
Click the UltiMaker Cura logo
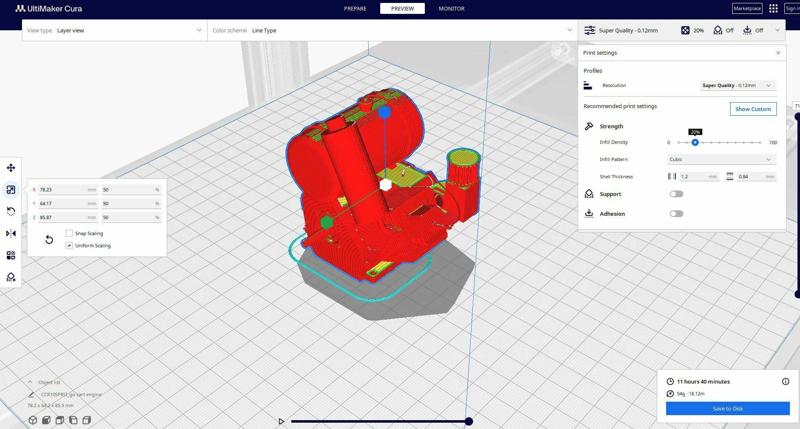point(48,9)
